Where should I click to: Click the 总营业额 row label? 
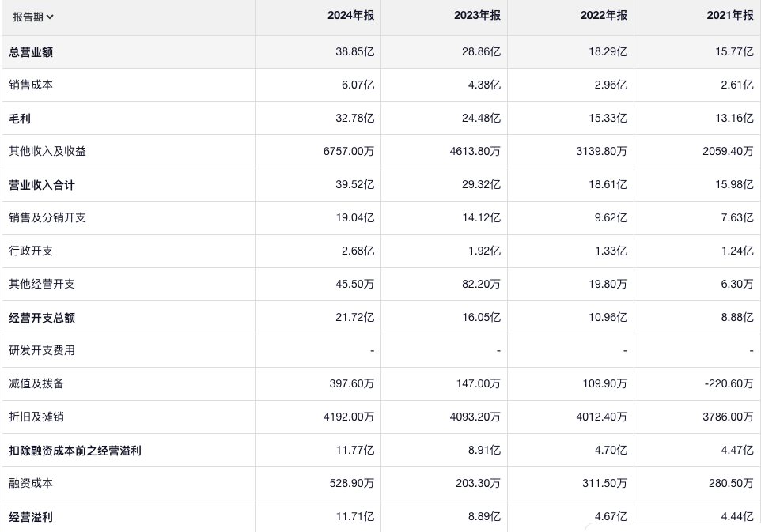tap(31, 52)
